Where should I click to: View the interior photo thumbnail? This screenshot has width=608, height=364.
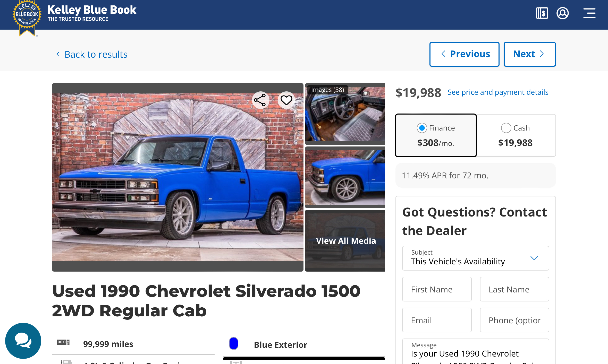point(345,114)
